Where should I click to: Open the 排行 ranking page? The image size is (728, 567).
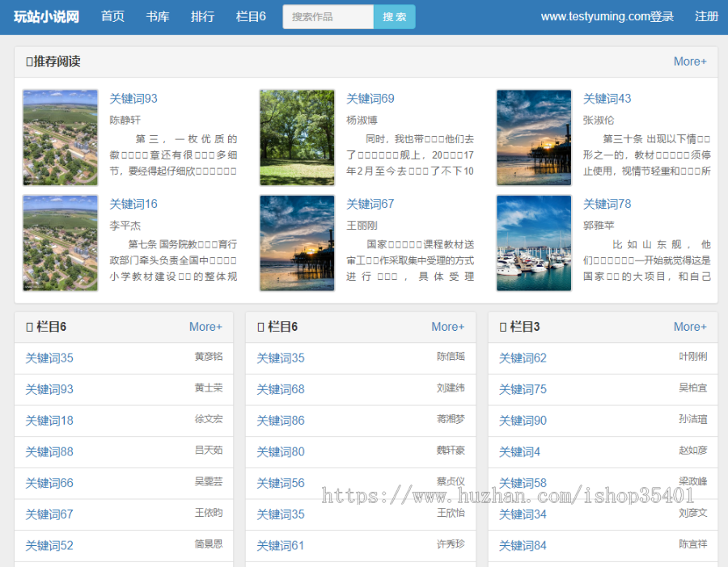(202, 16)
